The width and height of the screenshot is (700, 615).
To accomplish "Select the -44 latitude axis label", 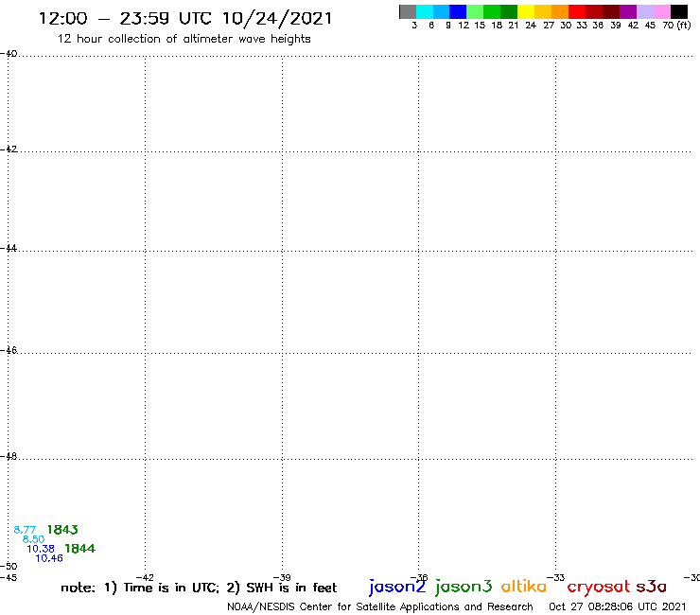I will click(x=9, y=248).
